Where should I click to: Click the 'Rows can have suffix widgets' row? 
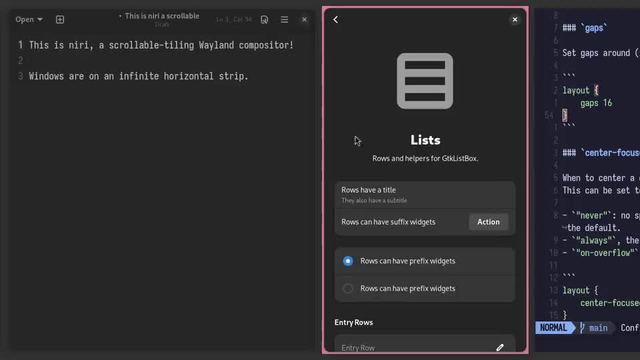(425, 222)
